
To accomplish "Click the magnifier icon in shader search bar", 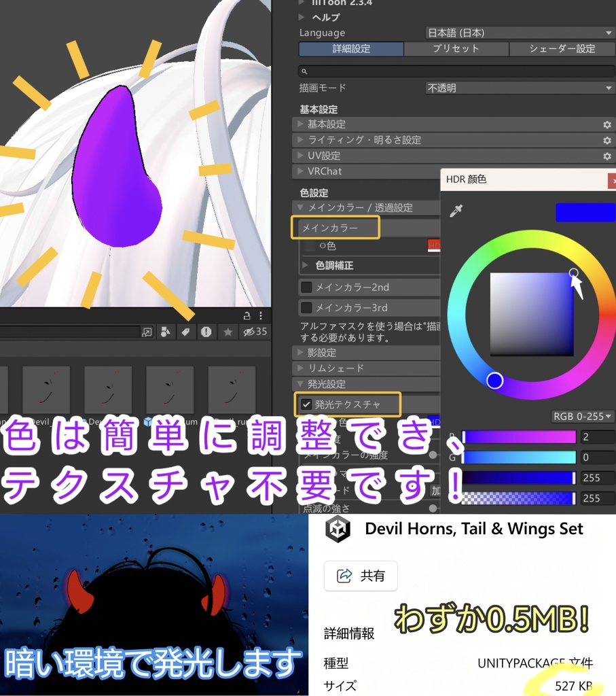I will tap(304, 71).
